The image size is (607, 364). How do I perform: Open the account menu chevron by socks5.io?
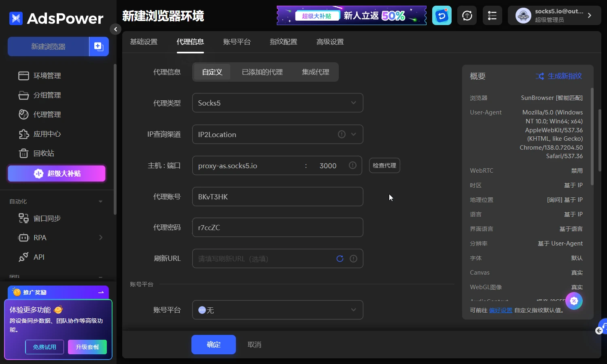(x=590, y=15)
